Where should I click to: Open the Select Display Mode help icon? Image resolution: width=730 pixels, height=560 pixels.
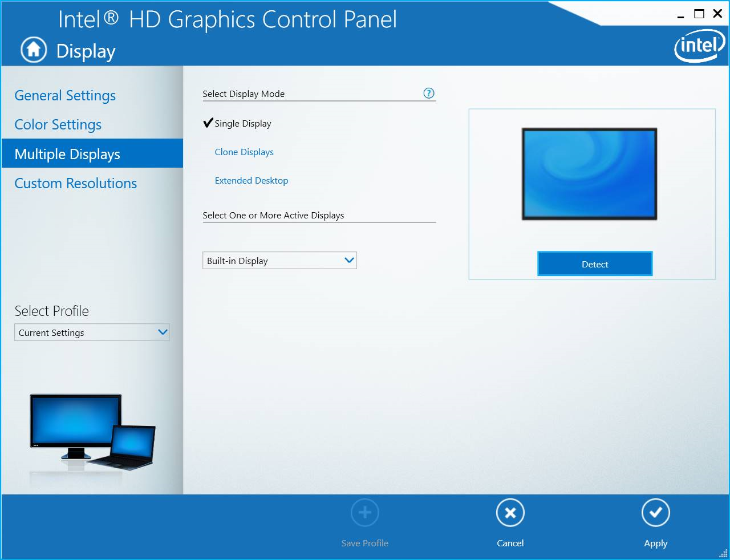coord(429,93)
